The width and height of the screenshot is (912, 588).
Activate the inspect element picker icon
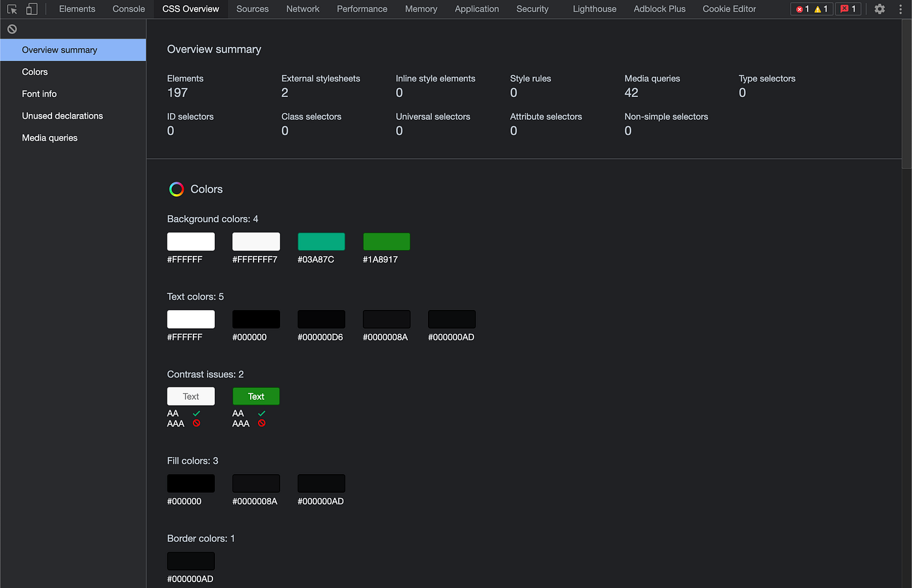tap(12, 9)
